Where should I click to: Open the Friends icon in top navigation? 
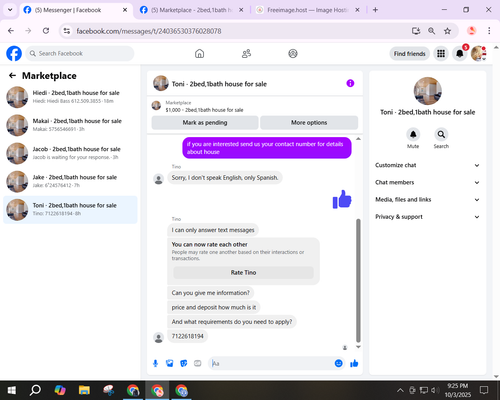tap(246, 54)
